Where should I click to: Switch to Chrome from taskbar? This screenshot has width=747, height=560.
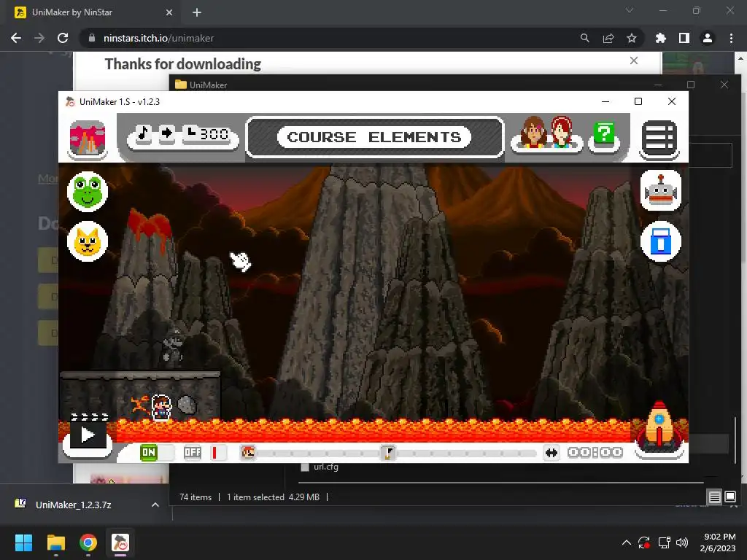coord(88,542)
